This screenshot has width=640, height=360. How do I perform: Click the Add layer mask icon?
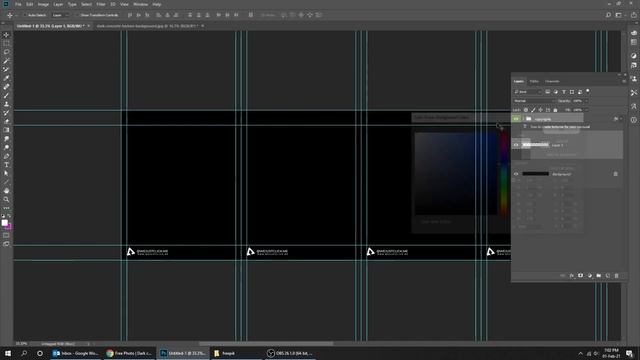pos(580,276)
